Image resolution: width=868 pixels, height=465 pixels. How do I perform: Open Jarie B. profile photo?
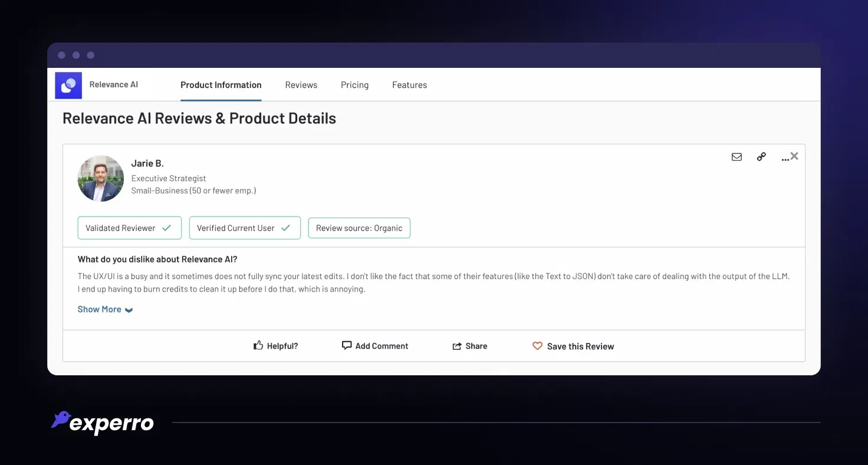tap(101, 179)
